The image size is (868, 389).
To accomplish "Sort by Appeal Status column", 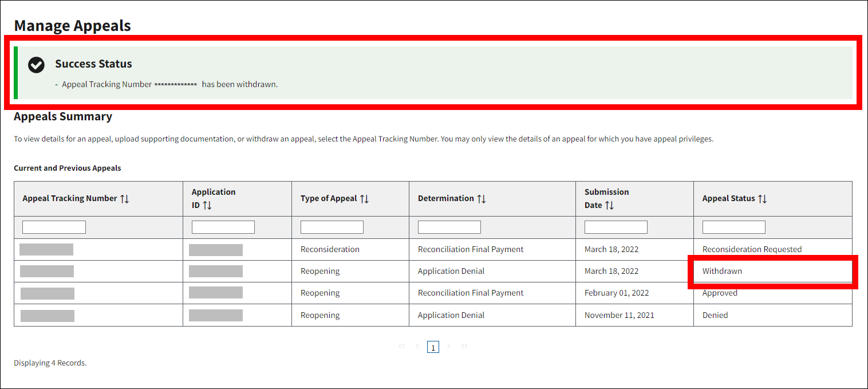I will 762,199.
